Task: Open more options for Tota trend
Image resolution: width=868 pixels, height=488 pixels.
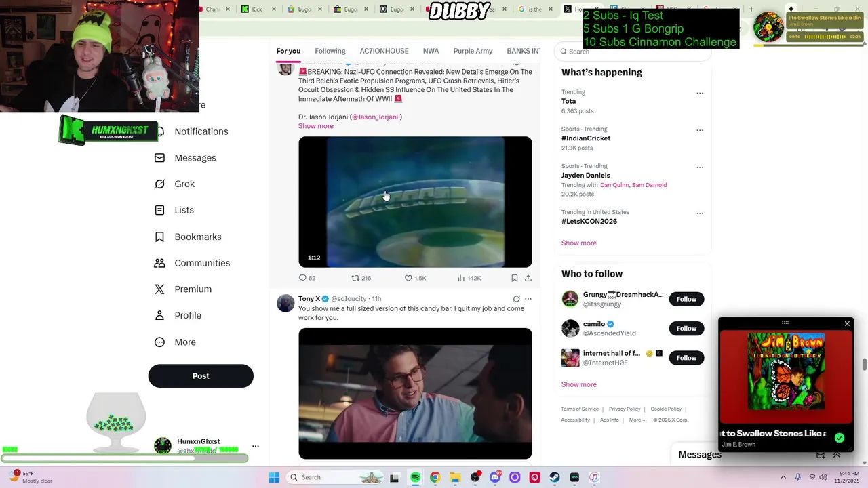Action: pyautogui.click(x=700, y=94)
